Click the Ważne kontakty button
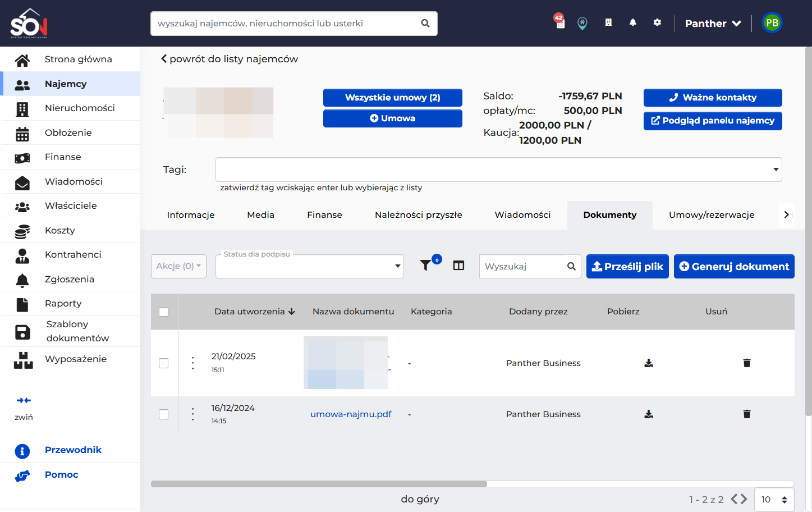Screen dimensions: 812x512 713,98
